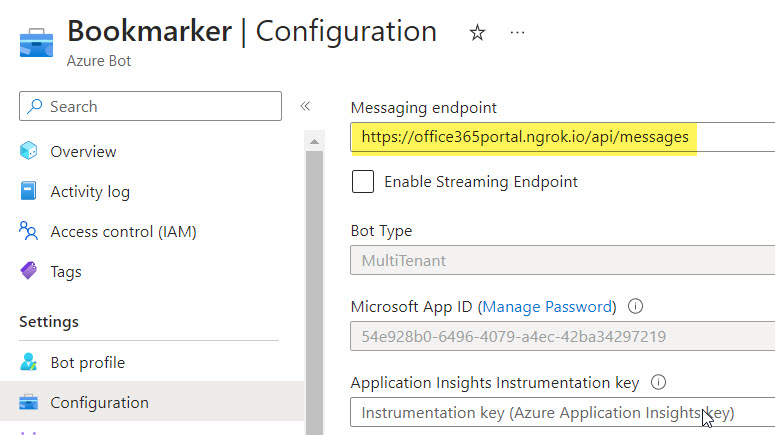
Task: Click the Bot Type MultiTenant field
Action: click(562, 260)
